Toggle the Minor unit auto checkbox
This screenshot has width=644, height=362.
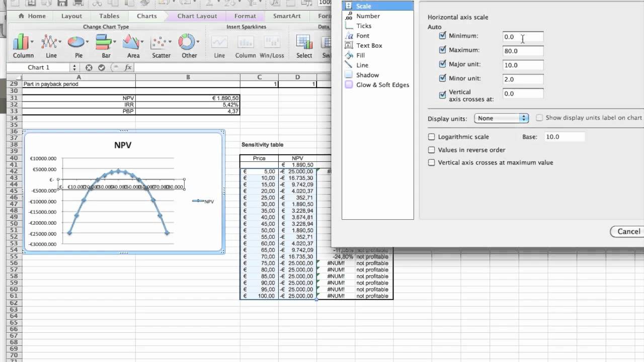[443, 78]
